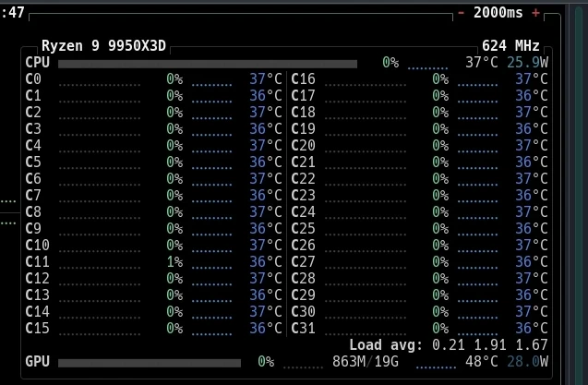Click the GPU label
This screenshot has width=588, height=385.
point(37,361)
